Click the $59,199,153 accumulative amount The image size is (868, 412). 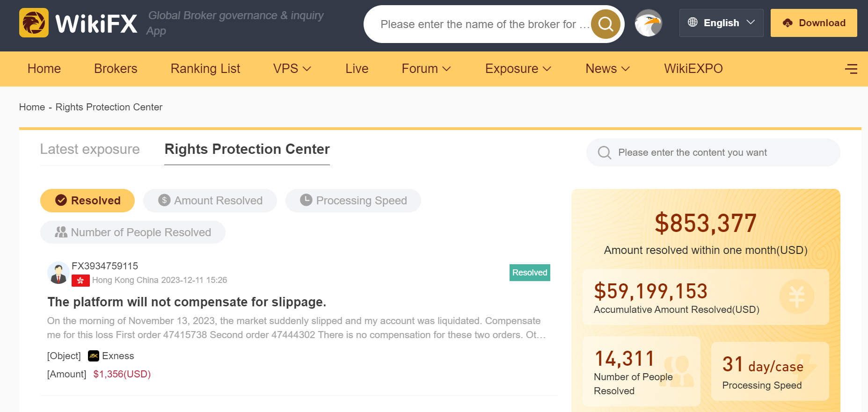(651, 291)
